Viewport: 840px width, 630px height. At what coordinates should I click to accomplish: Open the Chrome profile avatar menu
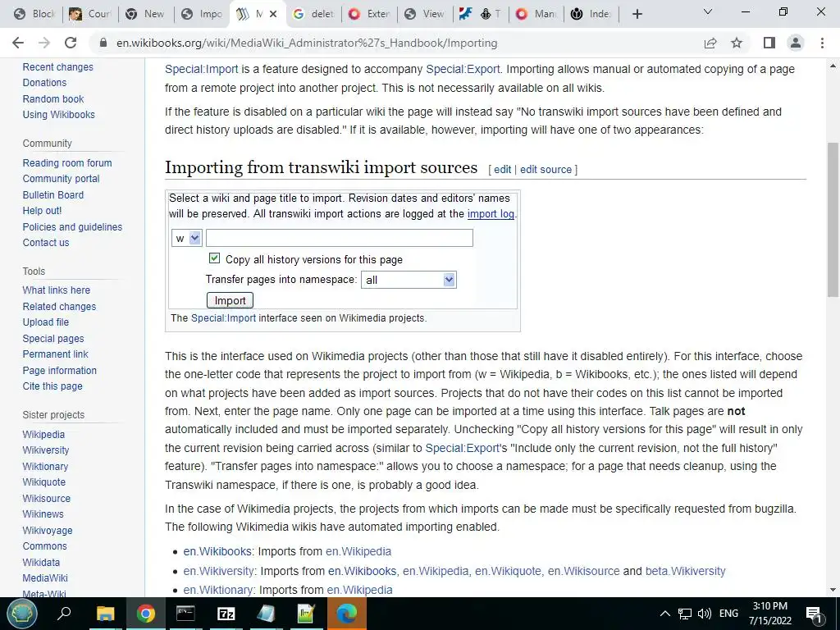pos(796,43)
